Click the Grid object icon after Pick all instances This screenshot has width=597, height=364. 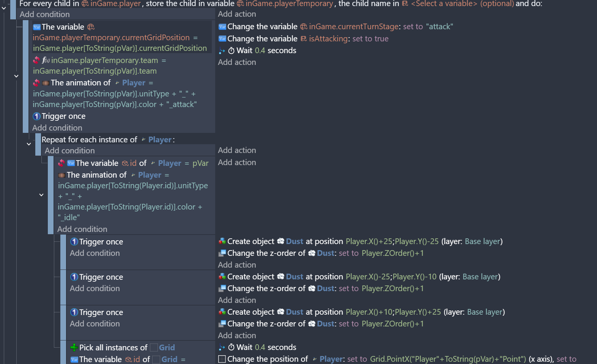coord(154,348)
